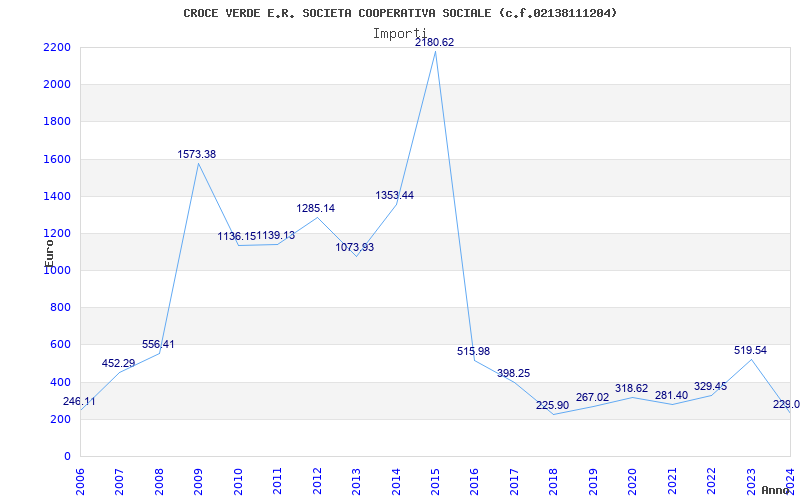
Task: Click the y-axis value 200
Action: tap(60, 419)
